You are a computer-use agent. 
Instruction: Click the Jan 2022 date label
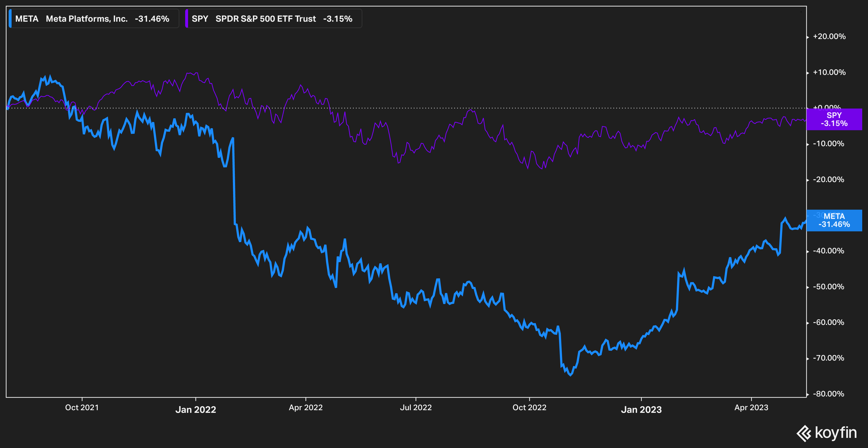coord(196,410)
